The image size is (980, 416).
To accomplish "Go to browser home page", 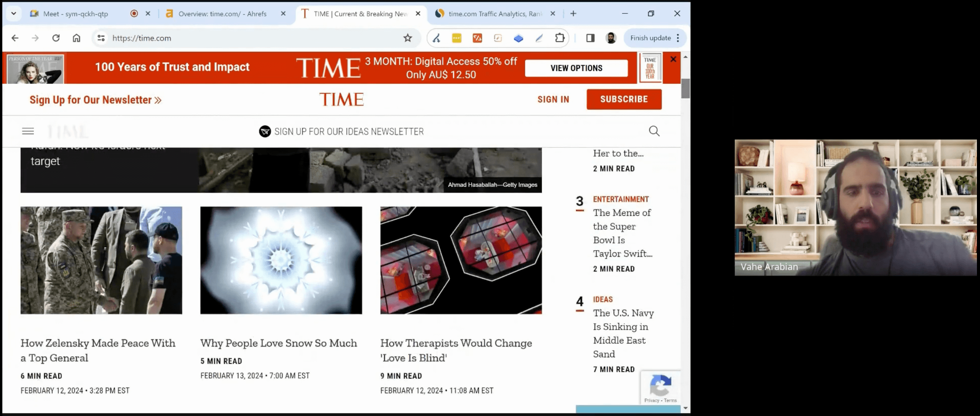I will (76, 38).
